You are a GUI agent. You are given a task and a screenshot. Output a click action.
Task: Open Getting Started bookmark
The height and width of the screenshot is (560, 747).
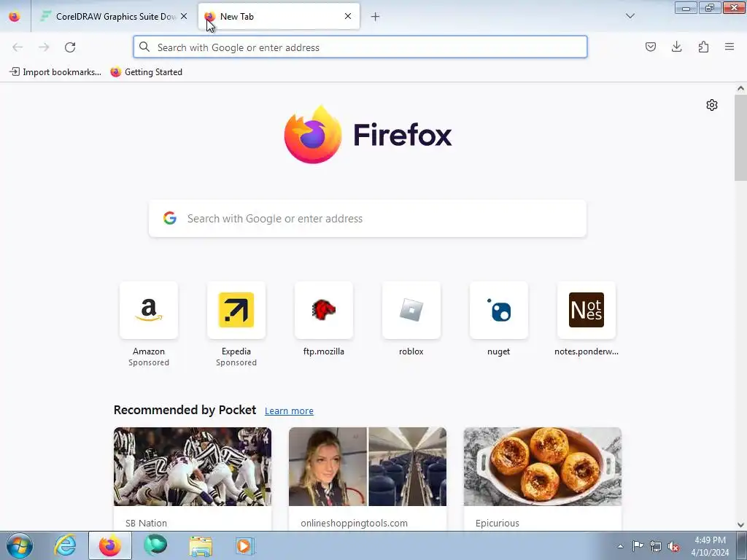click(x=146, y=72)
